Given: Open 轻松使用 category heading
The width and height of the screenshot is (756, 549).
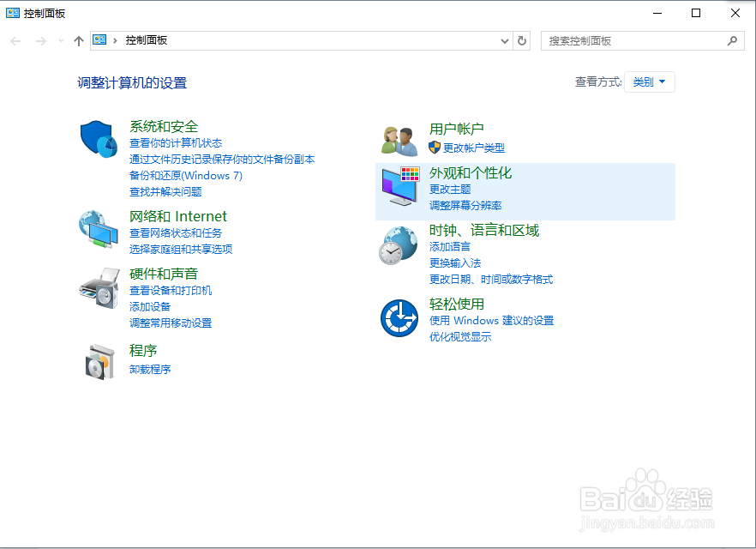Looking at the screenshot, I should click(457, 304).
